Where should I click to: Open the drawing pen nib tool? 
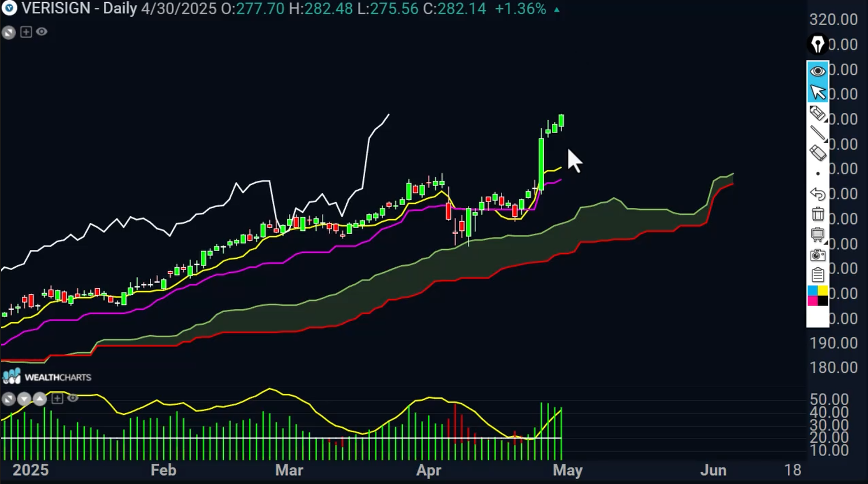click(x=818, y=44)
